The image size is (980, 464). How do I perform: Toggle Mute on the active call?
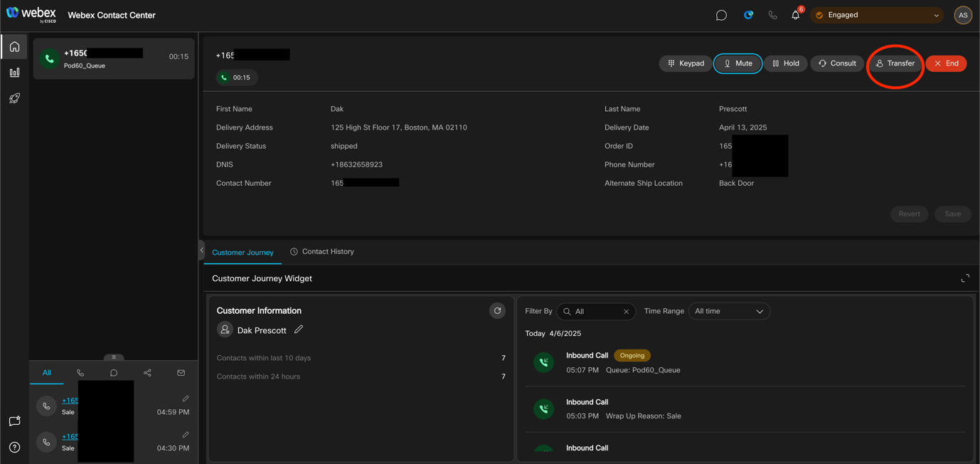737,63
